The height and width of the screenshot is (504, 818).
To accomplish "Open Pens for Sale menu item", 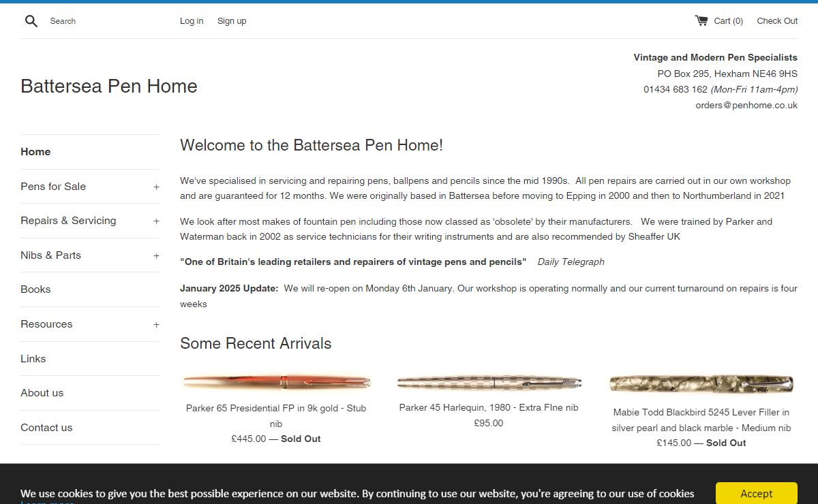I will [53, 187].
